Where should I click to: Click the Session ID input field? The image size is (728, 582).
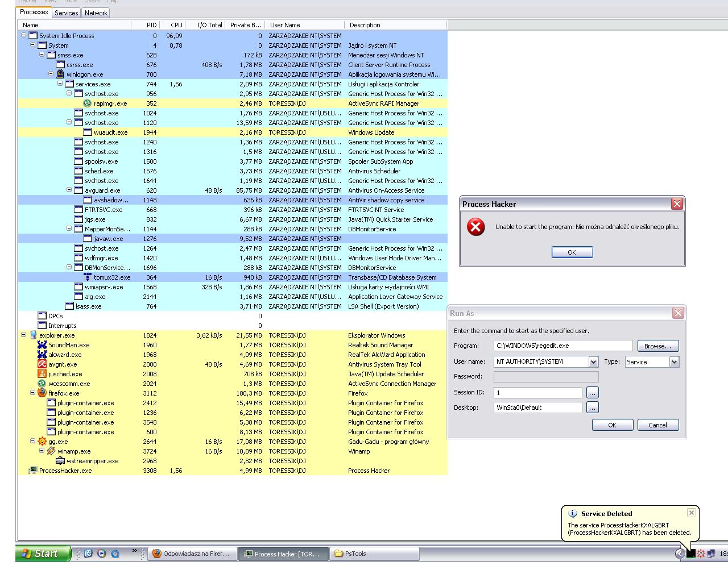coord(538,393)
